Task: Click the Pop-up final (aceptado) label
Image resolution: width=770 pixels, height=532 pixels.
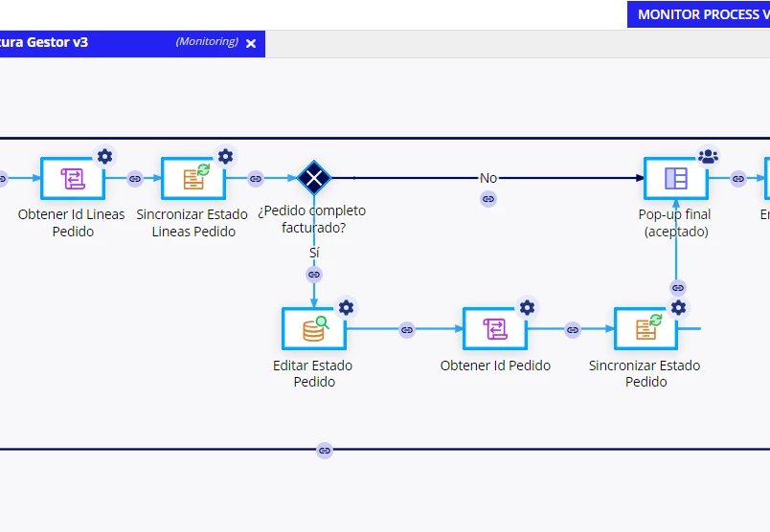Action: 675,223
